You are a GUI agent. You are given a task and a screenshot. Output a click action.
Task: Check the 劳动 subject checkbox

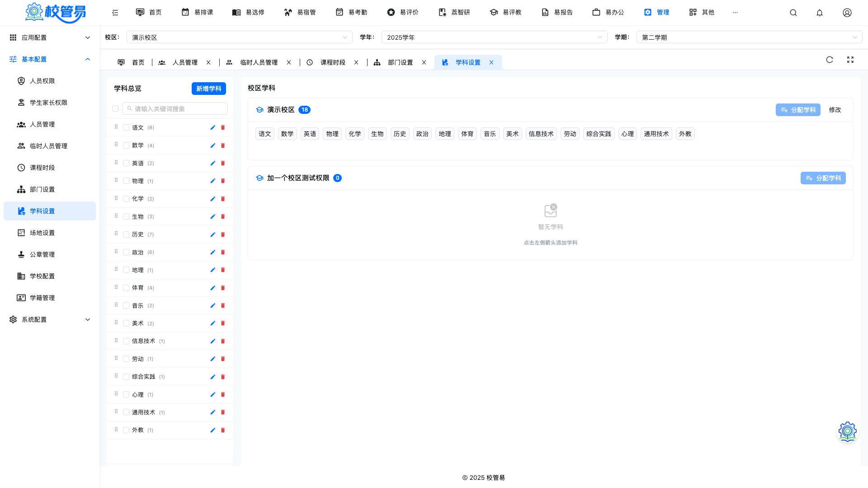[x=126, y=359]
